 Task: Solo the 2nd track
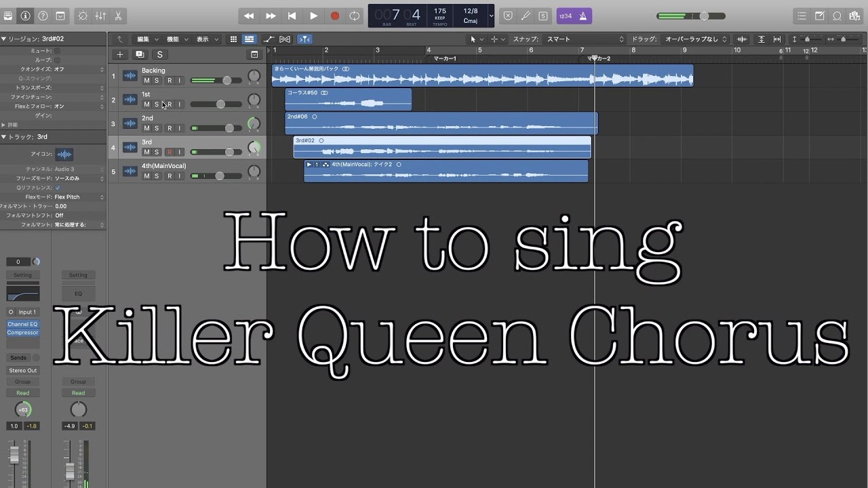point(157,128)
